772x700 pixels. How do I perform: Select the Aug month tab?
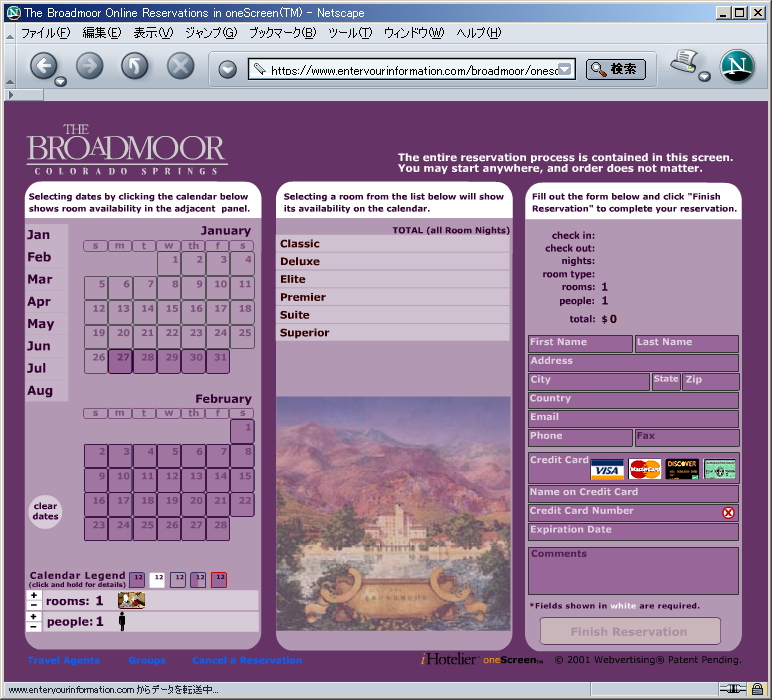point(46,390)
